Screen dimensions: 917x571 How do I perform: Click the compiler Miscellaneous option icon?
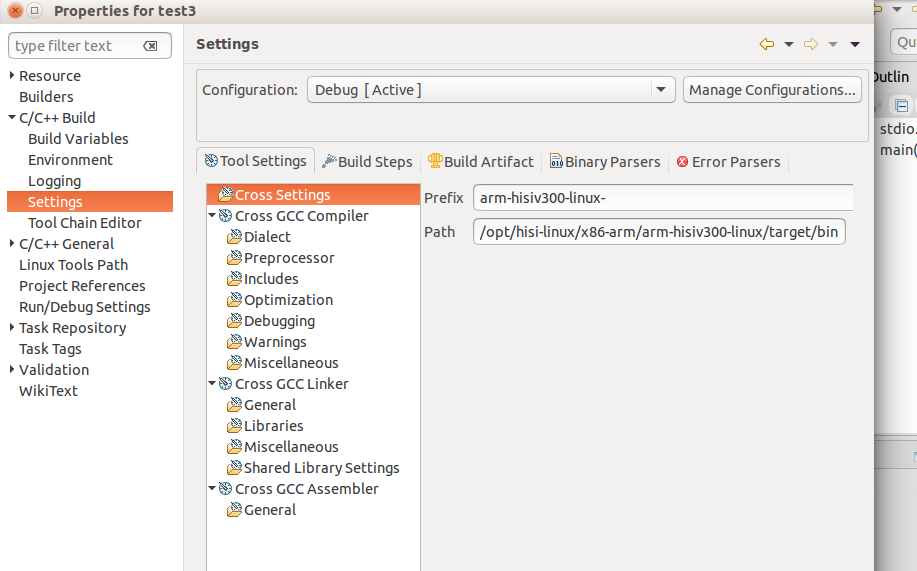tap(235, 363)
